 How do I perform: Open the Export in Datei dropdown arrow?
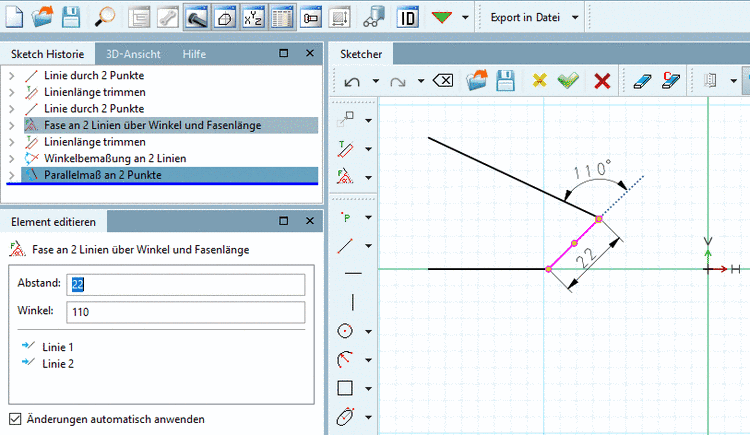(x=575, y=18)
